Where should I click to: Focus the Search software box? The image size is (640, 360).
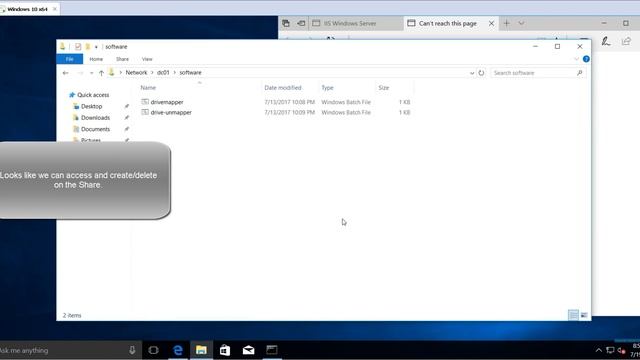[x=533, y=73]
